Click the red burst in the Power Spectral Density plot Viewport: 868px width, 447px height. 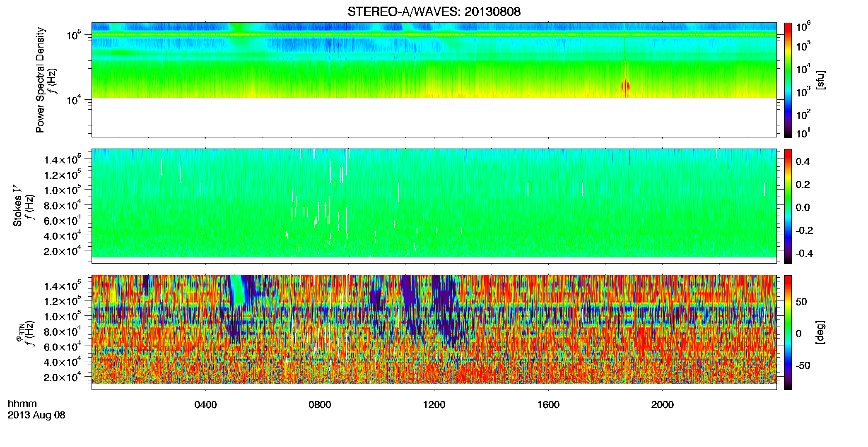(x=626, y=87)
